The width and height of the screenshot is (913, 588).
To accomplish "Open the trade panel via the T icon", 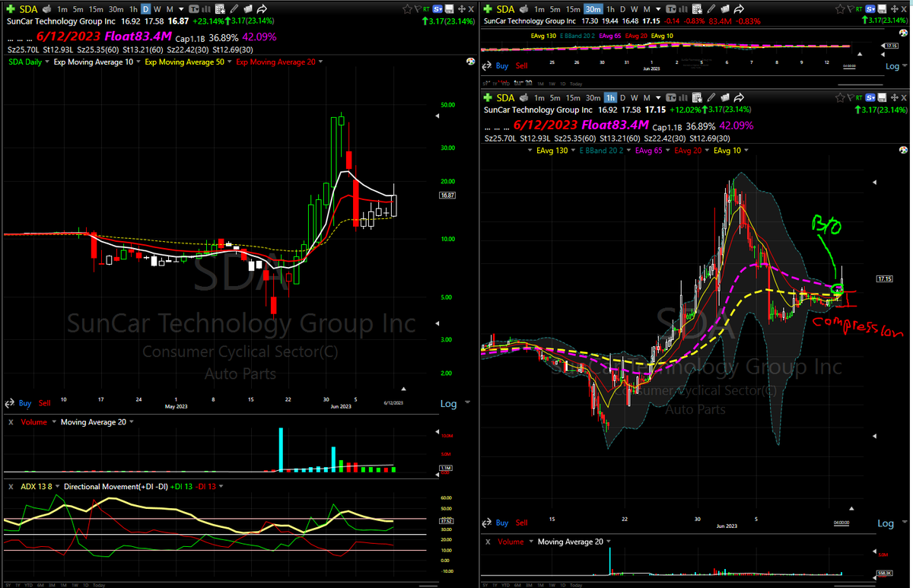I will pos(193,8).
